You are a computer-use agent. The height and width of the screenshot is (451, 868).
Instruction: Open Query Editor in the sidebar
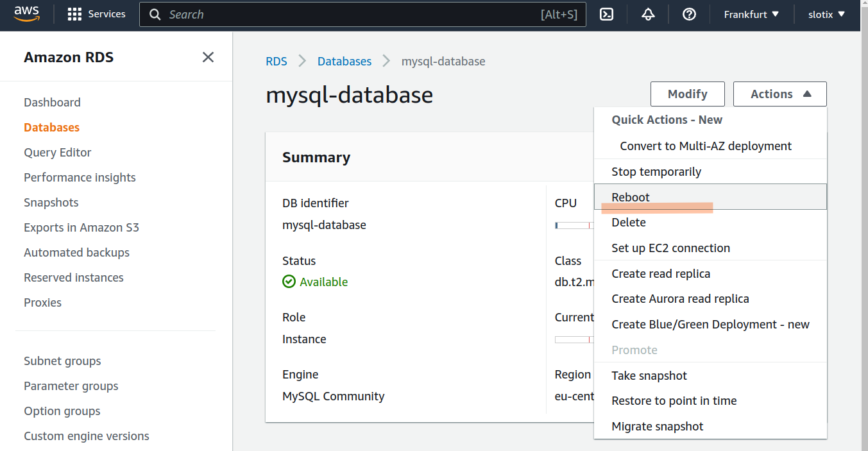[58, 153]
